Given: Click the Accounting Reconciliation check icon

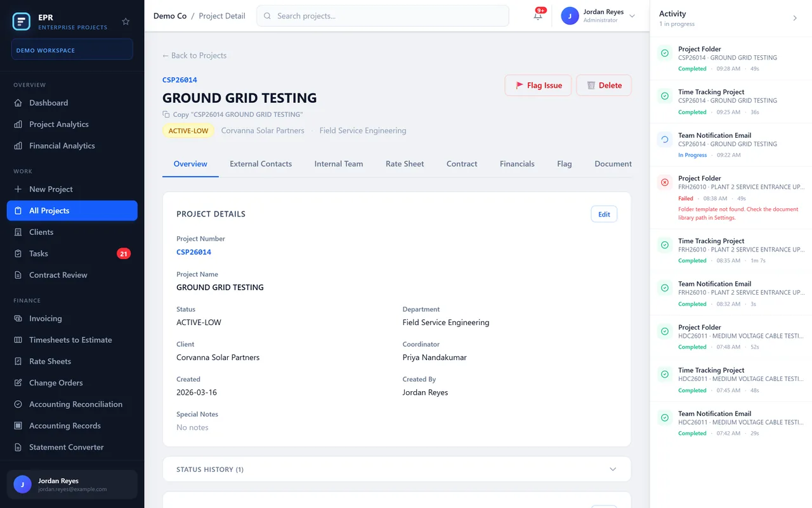Looking at the screenshot, I should coord(18,404).
